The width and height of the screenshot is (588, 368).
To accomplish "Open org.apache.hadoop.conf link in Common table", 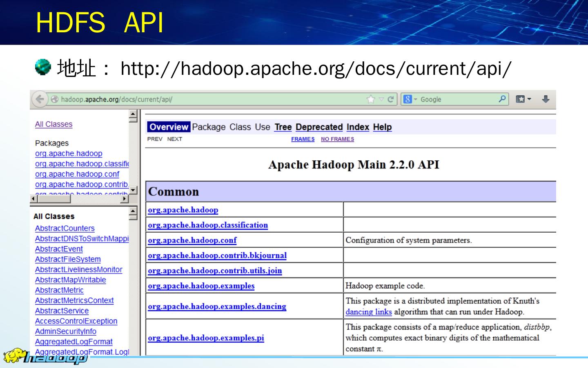I will pos(192,240).
